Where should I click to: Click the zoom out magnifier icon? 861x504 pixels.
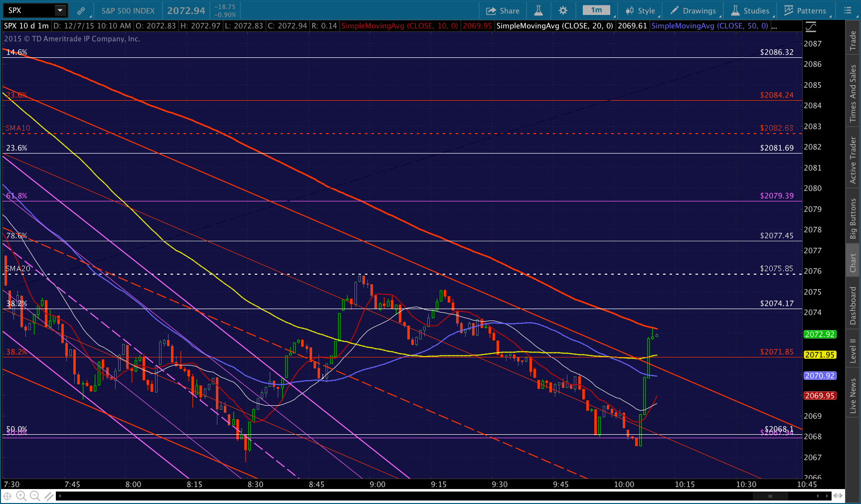click(x=35, y=496)
